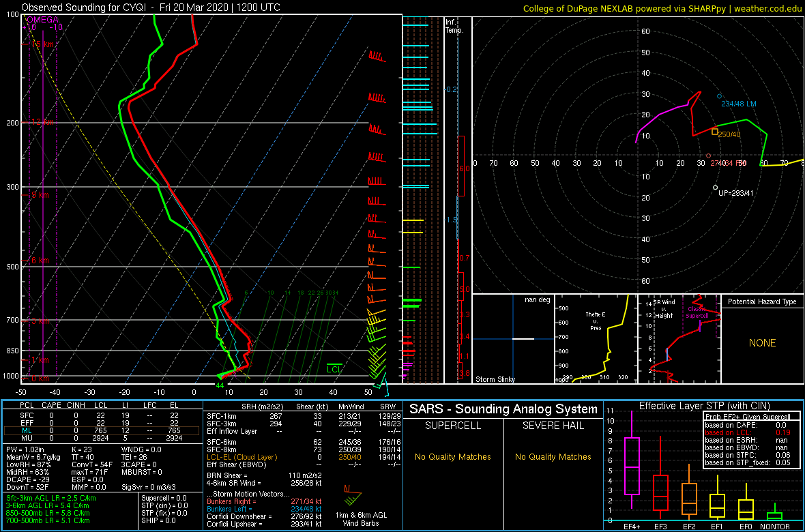Open the SR Wind v. Height inset plot
The image size is (805, 532).
pos(679,339)
